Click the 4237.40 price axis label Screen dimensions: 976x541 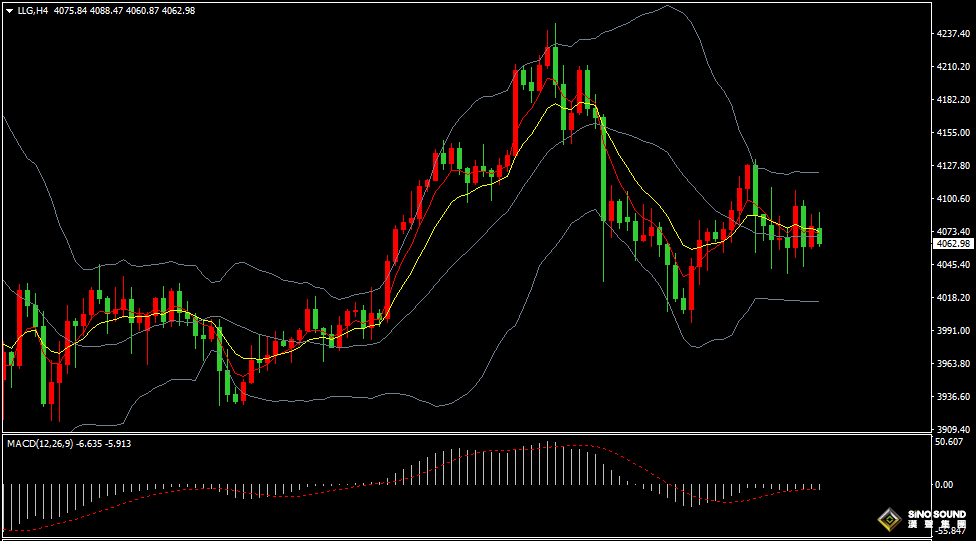pos(952,34)
